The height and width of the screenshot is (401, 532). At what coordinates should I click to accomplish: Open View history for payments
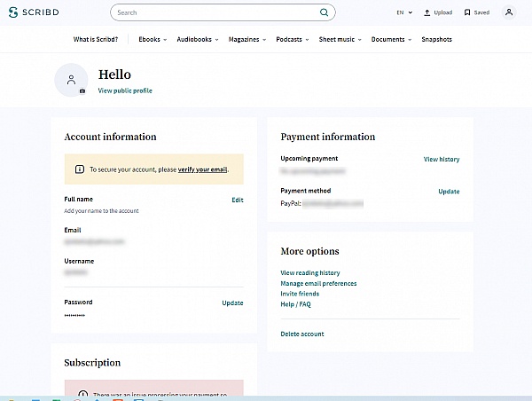pos(442,159)
